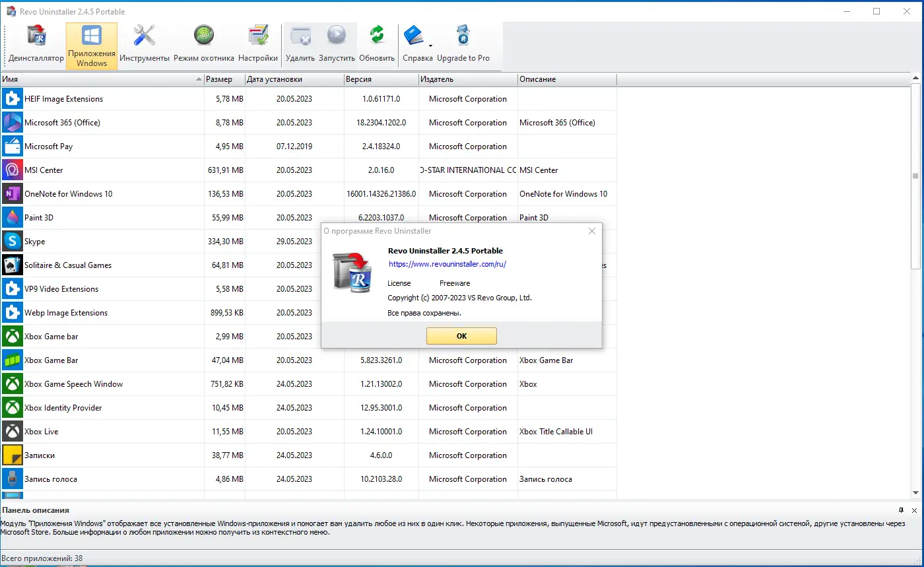
Task: Click the app list scrollbar down arrow
Action: click(915, 492)
